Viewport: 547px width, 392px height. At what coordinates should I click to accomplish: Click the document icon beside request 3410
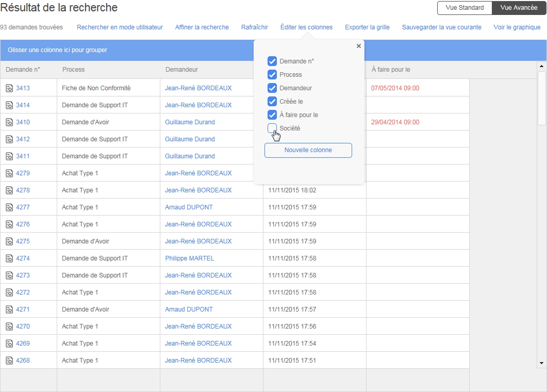9,122
